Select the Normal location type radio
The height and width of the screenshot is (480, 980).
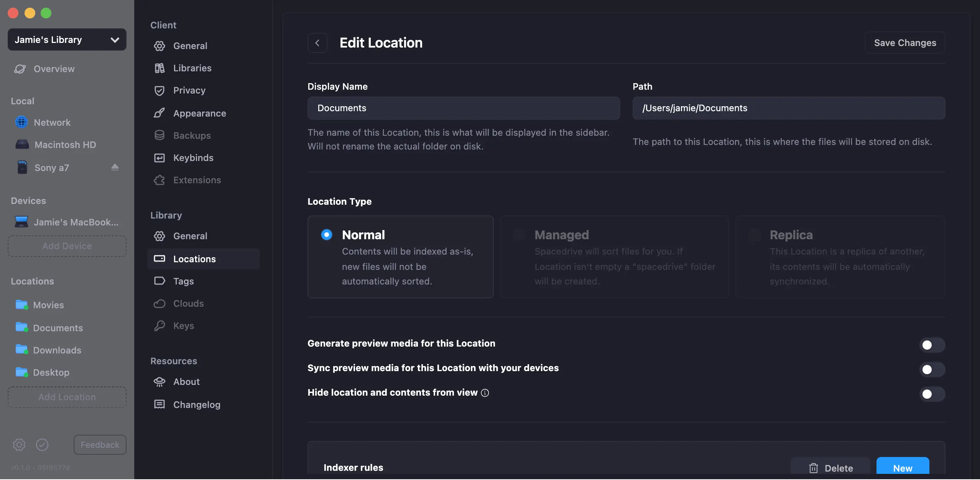(327, 234)
